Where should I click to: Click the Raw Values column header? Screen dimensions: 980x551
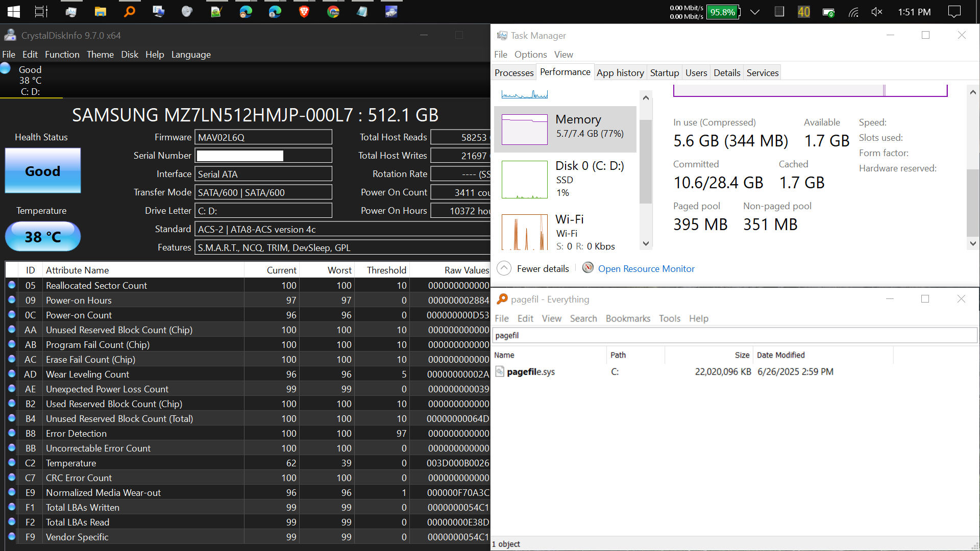tap(450, 270)
